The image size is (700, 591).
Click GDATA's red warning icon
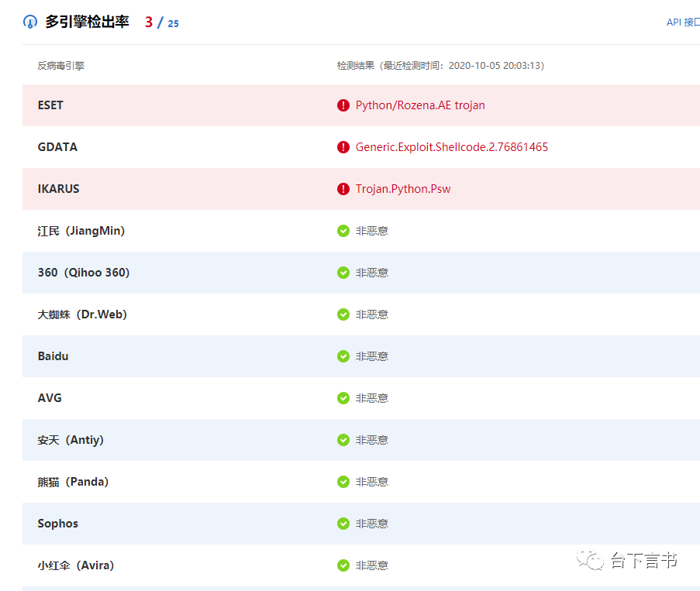343,147
